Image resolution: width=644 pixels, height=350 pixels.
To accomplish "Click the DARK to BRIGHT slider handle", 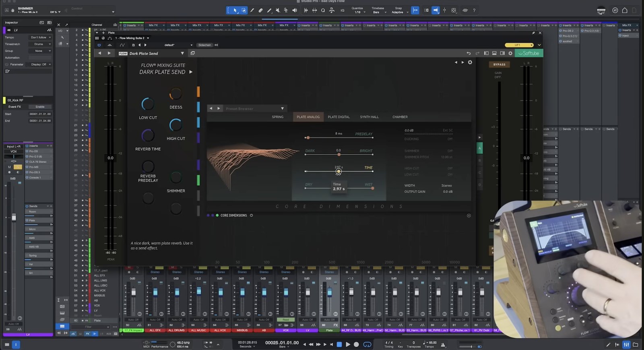I will [x=339, y=154].
